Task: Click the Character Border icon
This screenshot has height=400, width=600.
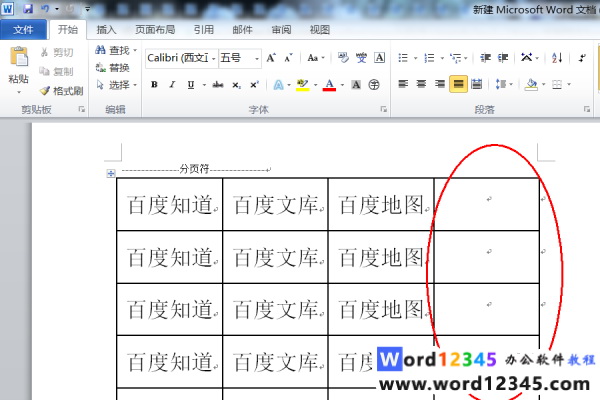Action: point(379,58)
